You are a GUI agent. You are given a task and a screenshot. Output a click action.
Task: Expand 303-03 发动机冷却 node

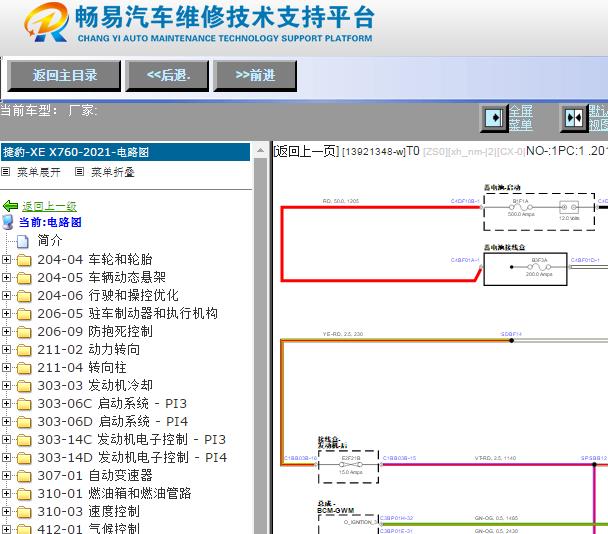[6, 385]
